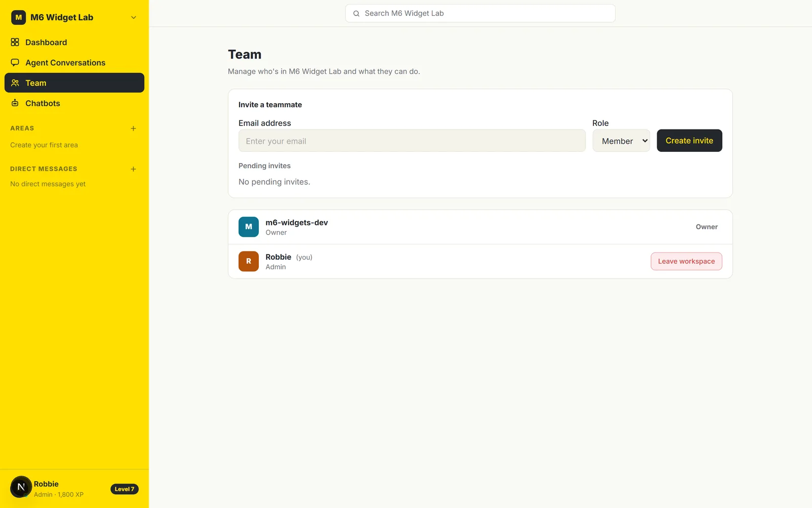Start a new direct message with plus icon
The width and height of the screenshot is (812, 508).
coord(133,169)
